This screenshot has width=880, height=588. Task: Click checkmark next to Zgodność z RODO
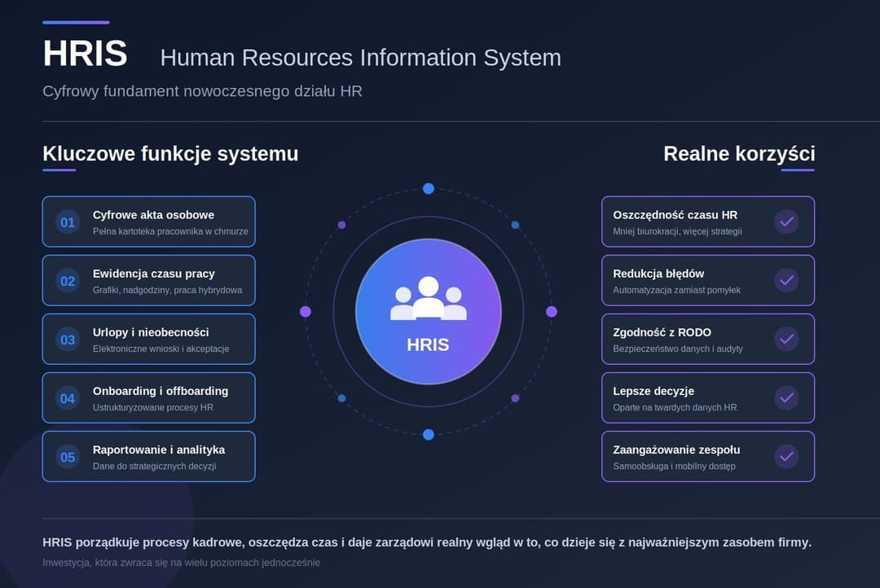[x=787, y=339]
